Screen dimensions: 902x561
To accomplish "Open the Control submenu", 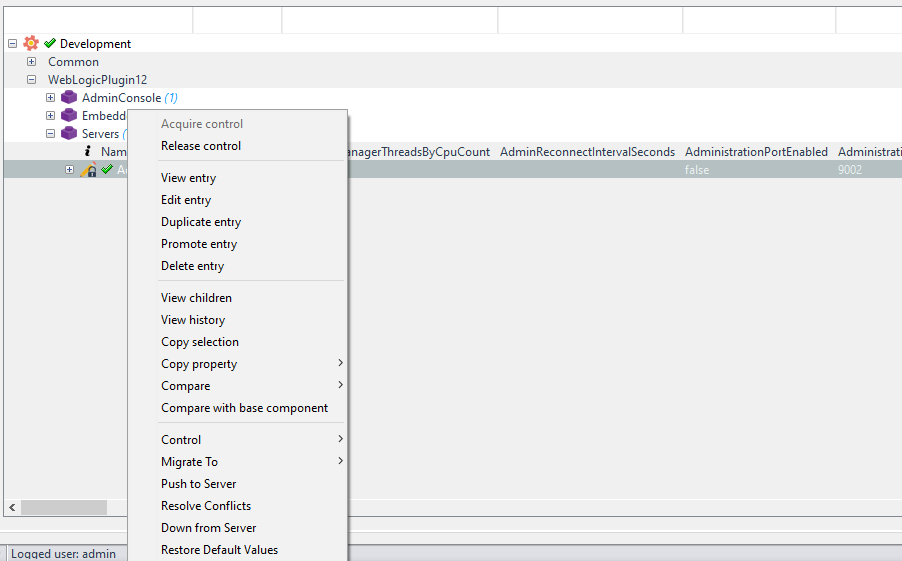I will tap(238, 440).
